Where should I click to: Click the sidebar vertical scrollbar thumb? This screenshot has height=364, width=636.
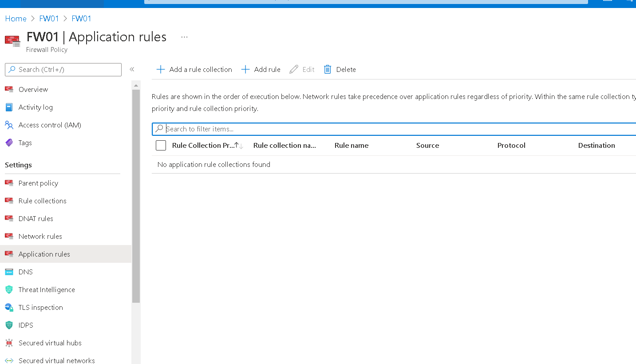tap(136, 195)
